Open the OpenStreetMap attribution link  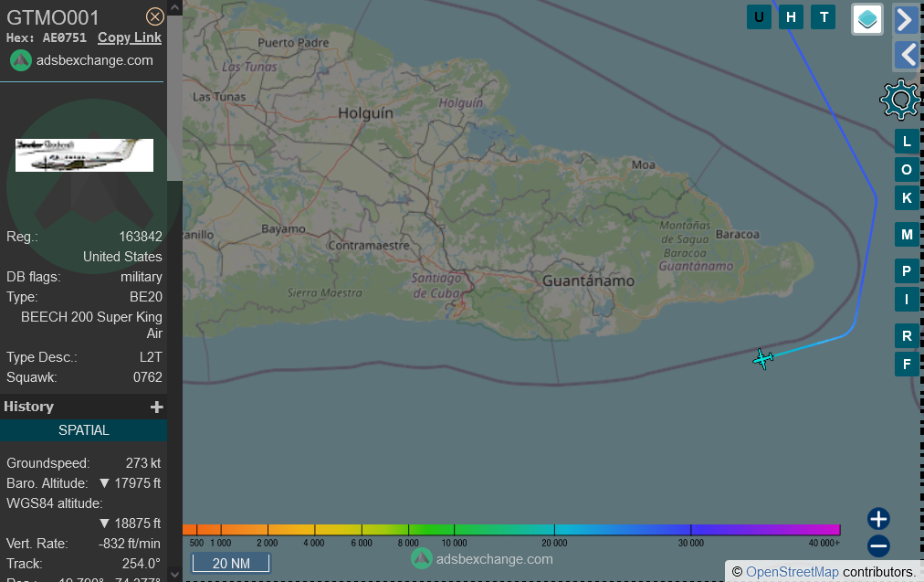click(792, 572)
